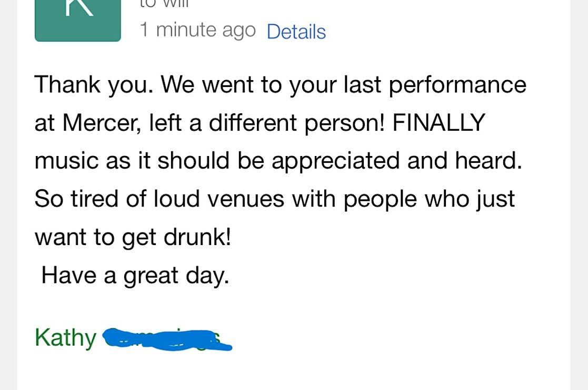
Task: Open the Details link
Action: tap(296, 32)
